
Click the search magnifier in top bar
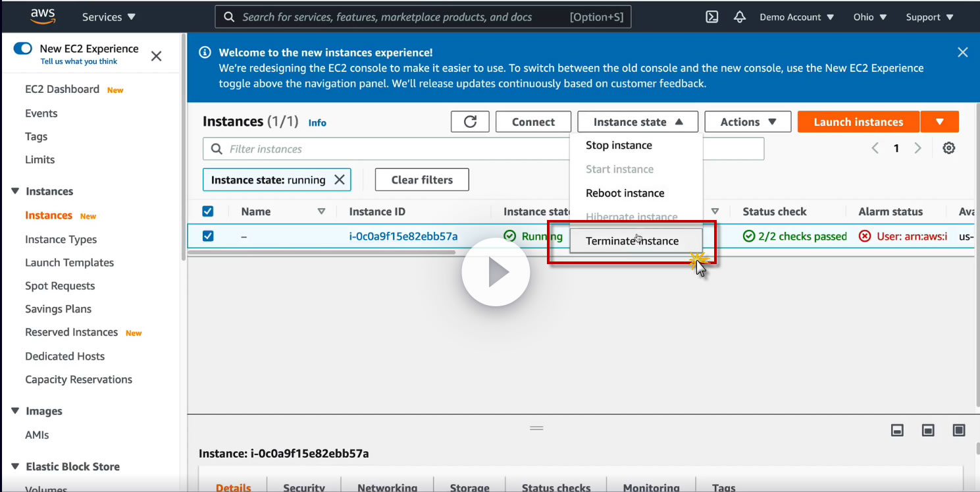point(229,17)
